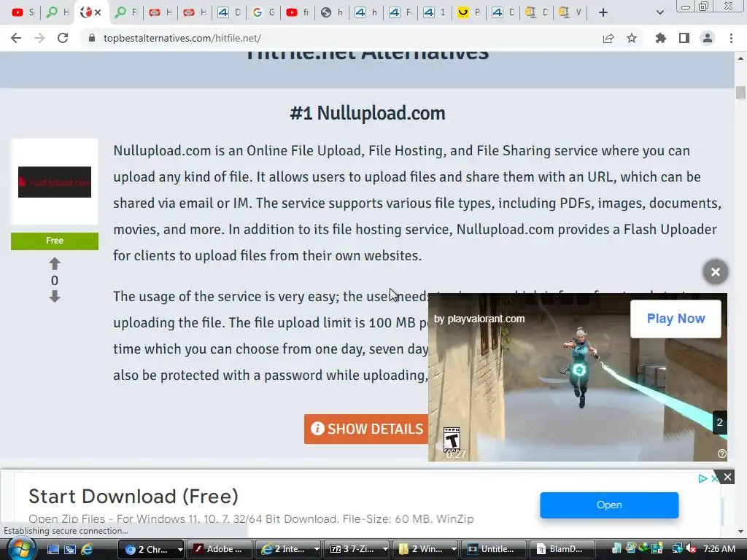Click network tray icon
The height and width of the screenshot is (560, 747).
tap(676, 549)
